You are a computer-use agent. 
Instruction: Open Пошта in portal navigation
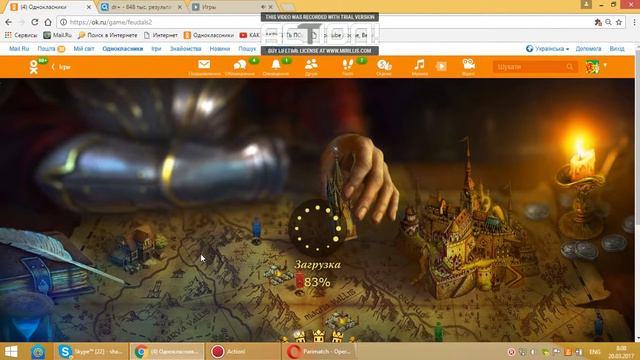click(46, 49)
